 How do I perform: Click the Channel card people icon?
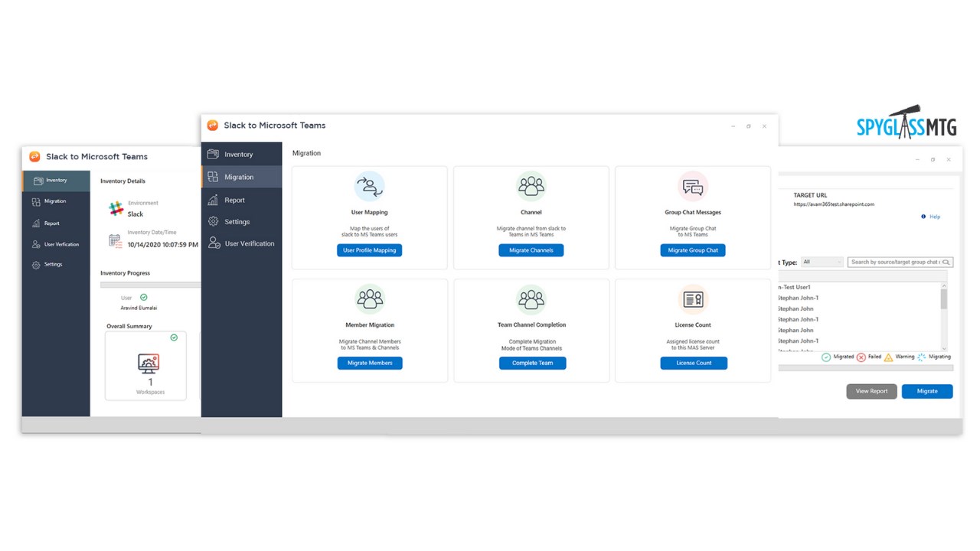(531, 186)
